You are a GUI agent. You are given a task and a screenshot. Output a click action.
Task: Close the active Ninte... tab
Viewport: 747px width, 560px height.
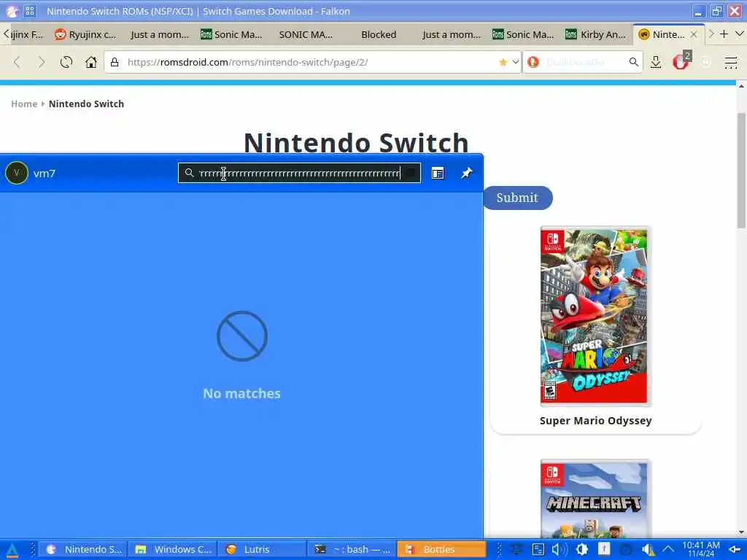(694, 34)
